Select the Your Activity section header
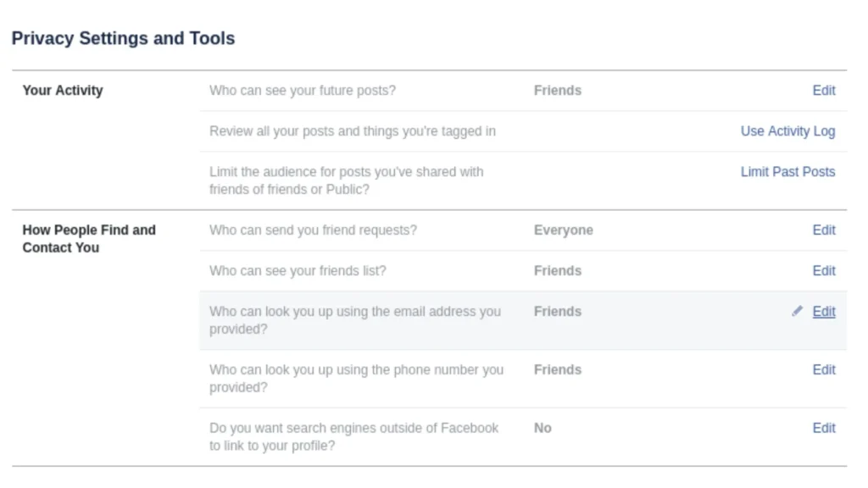This screenshot has height=488, width=868. tap(62, 90)
